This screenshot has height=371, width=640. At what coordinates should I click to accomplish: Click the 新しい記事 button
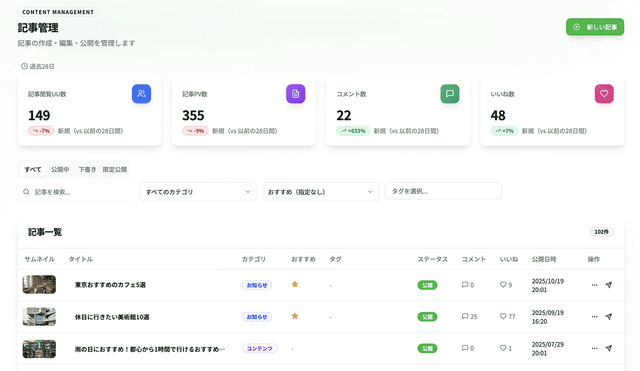(x=595, y=27)
